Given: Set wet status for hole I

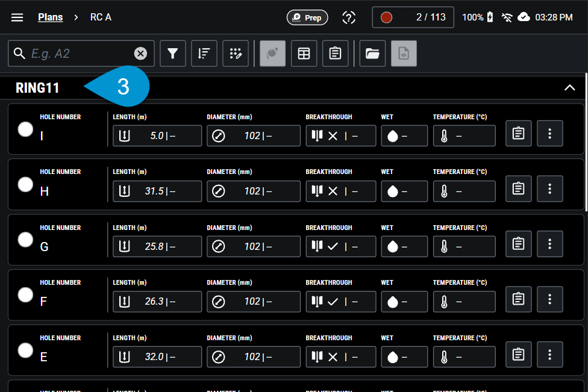Looking at the screenshot, I should (404, 135).
